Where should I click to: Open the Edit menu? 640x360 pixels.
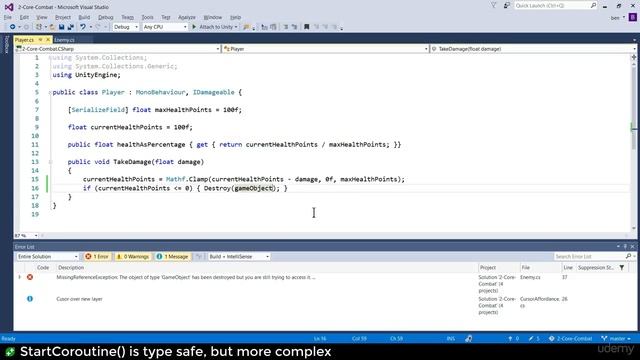[x=24, y=17]
